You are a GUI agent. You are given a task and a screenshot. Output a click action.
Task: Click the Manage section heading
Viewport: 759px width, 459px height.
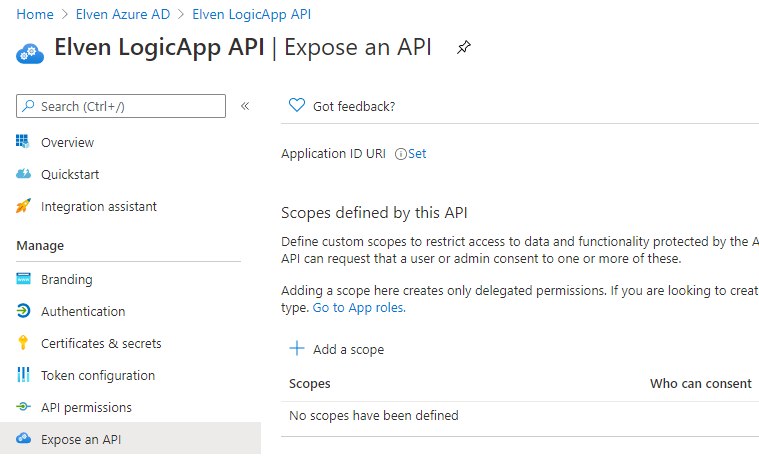click(40, 246)
